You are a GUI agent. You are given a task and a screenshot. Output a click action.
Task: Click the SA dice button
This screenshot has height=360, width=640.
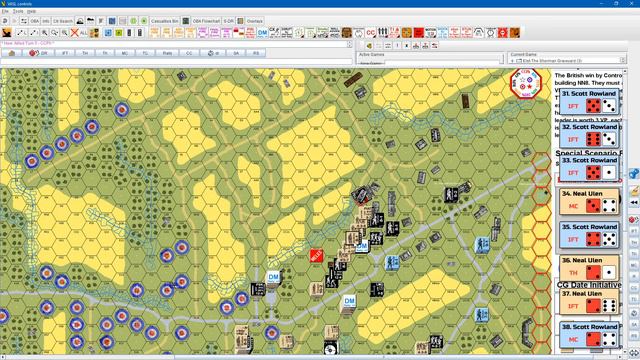pos(236,53)
